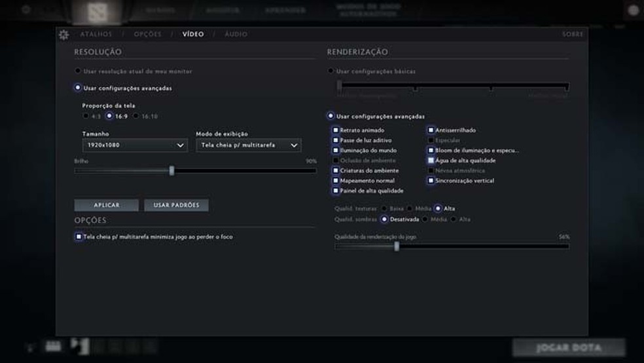Toggle the Especular checkbox
Viewport: 644px width, 363px height.
click(431, 140)
